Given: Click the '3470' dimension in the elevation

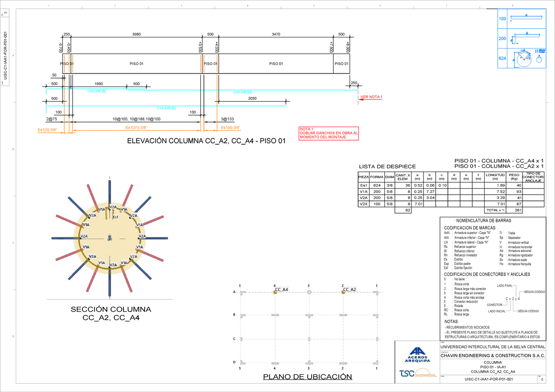Looking at the screenshot, I should [x=276, y=34].
